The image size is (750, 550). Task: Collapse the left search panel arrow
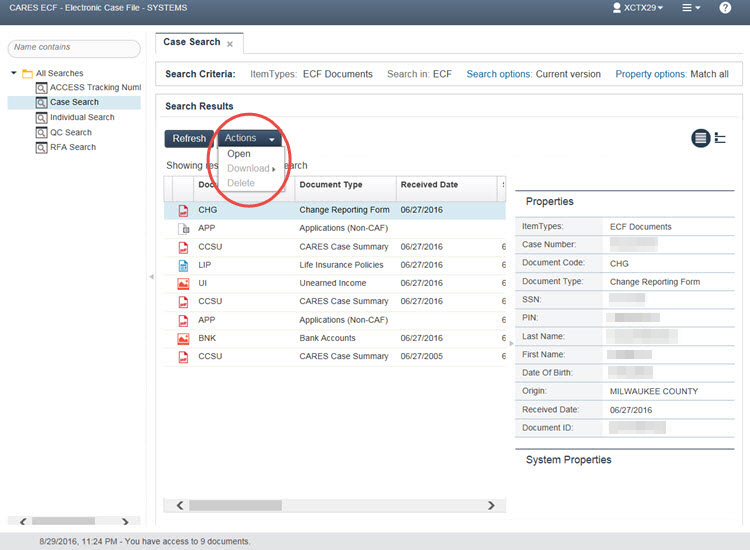pos(151,277)
